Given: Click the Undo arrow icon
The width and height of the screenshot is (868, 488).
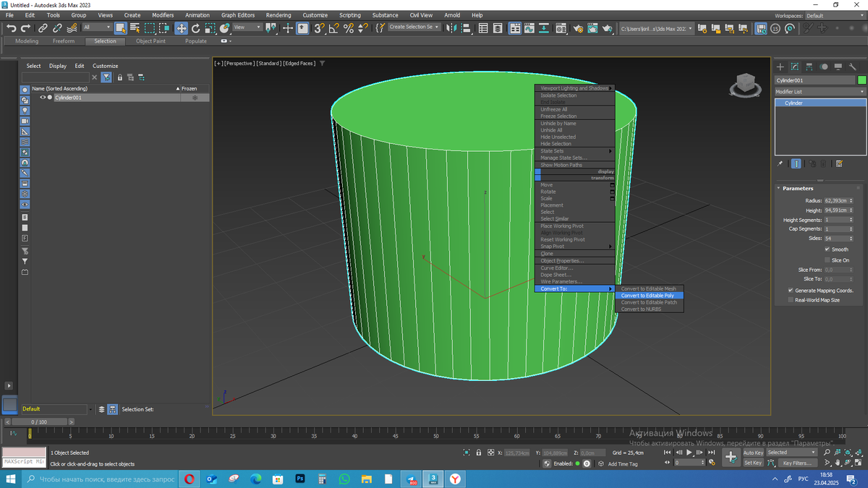Looking at the screenshot, I should pyautogui.click(x=12, y=28).
